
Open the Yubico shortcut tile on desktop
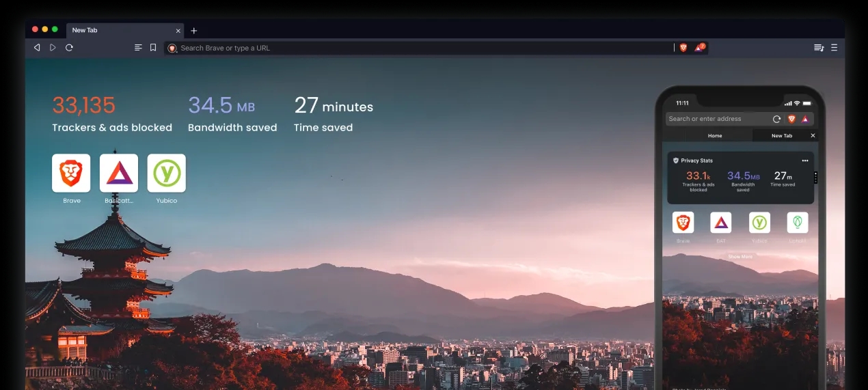pos(166,173)
